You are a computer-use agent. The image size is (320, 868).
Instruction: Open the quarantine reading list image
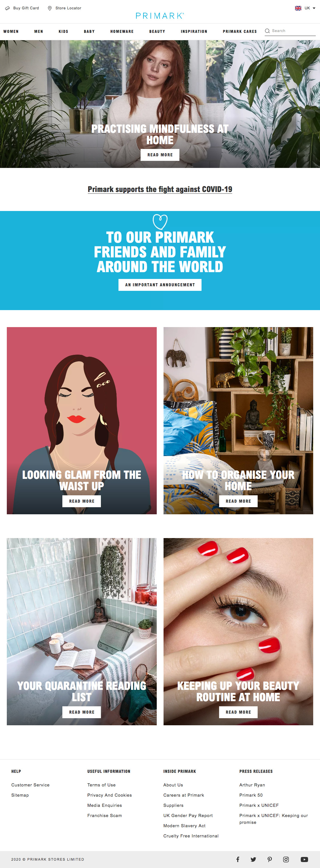[x=82, y=632]
